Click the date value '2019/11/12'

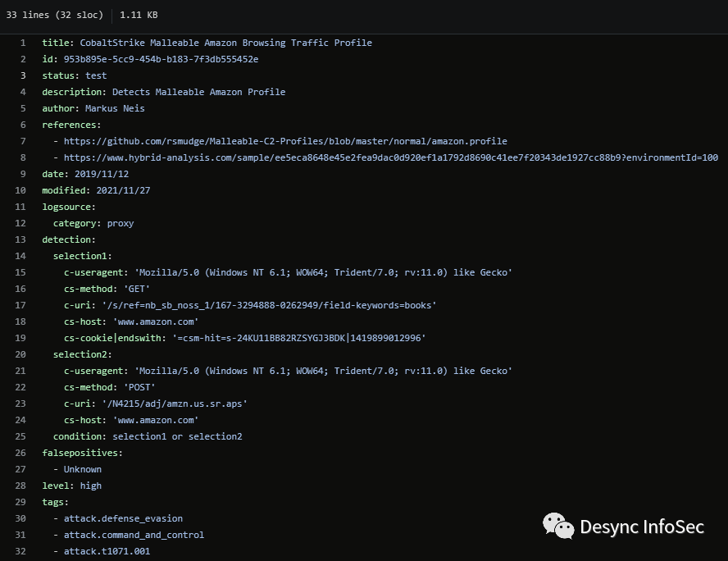coord(102,174)
